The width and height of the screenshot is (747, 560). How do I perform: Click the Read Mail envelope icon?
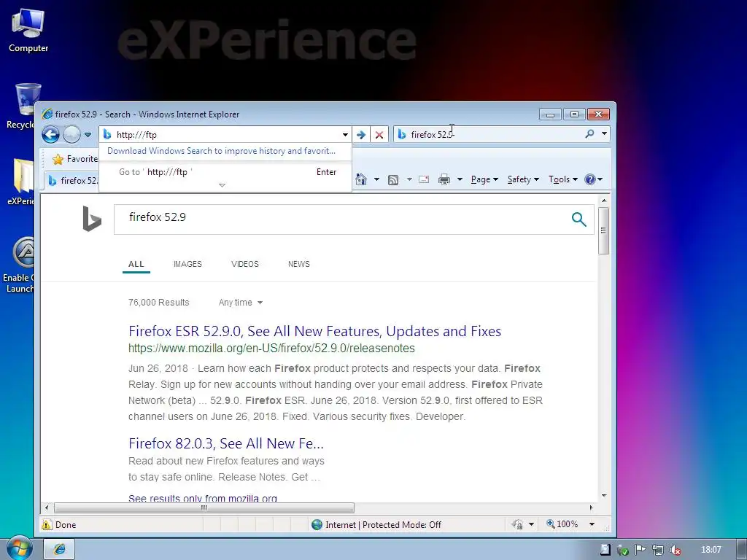(x=424, y=179)
